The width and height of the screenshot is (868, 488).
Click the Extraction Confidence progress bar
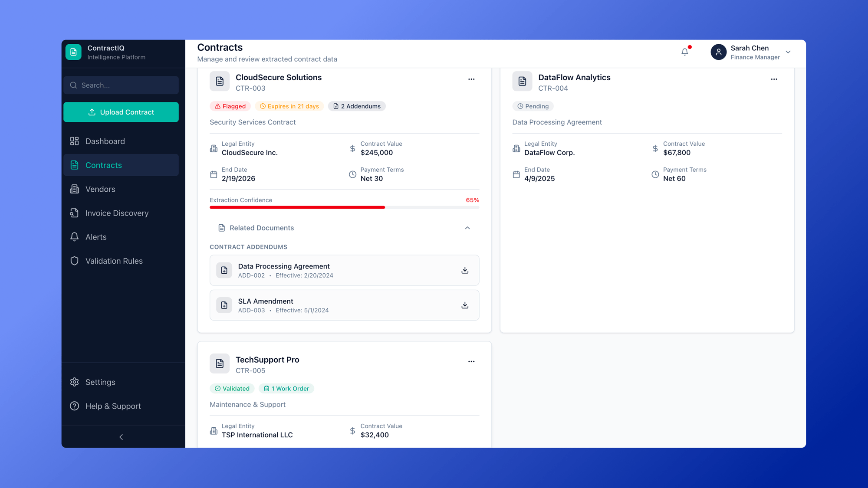(x=344, y=207)
